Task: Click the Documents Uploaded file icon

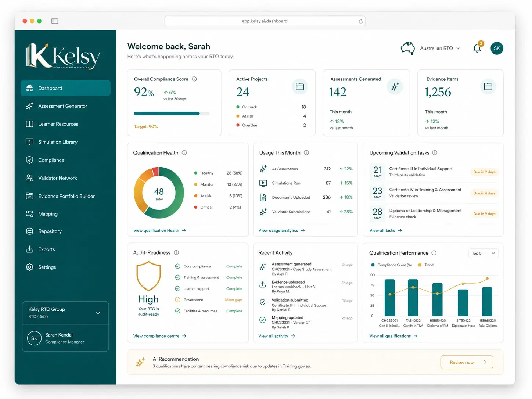Action: [x=263, y=197]
